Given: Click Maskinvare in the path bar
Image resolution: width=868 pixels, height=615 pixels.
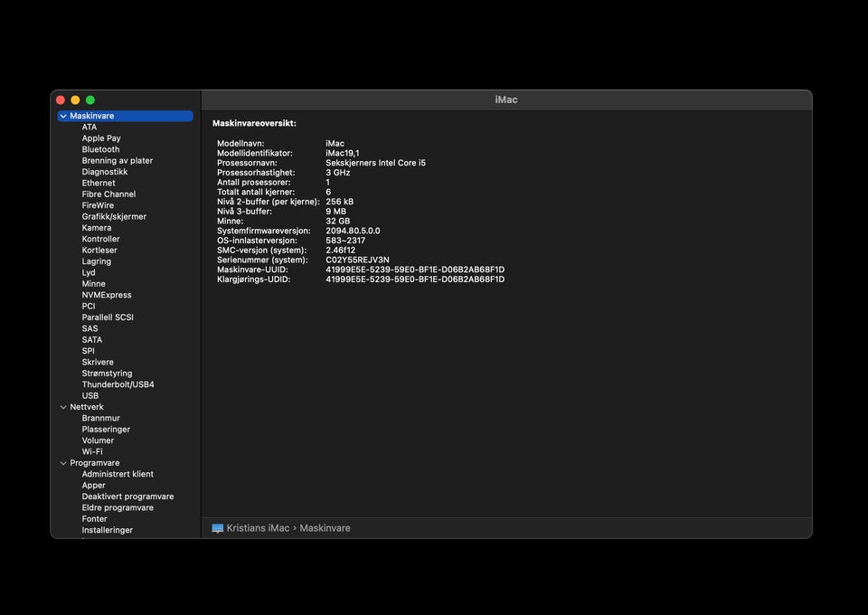Looking at the screenshot, I should 325,528.
